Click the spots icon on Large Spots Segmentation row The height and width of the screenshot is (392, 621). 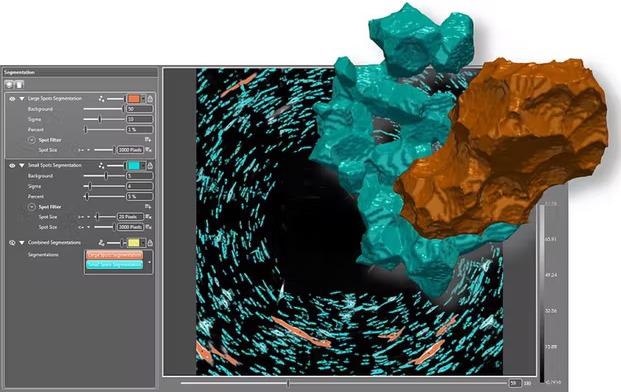102,99
